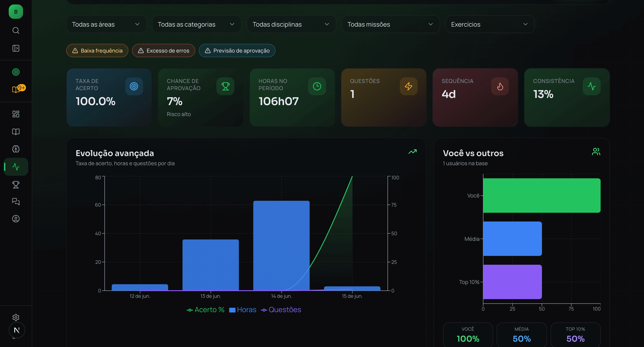Click the green Você comparison bar
644x347 pixels.
pyautogui.click(x=542, y=195)
